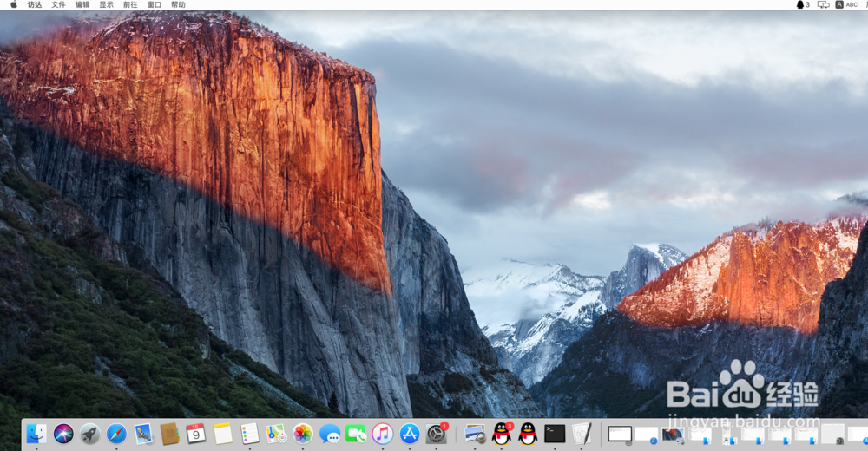The width and height of the screenshot is (868, 451).
Task: Open the 文件 menu
Action: coord(58,4)
